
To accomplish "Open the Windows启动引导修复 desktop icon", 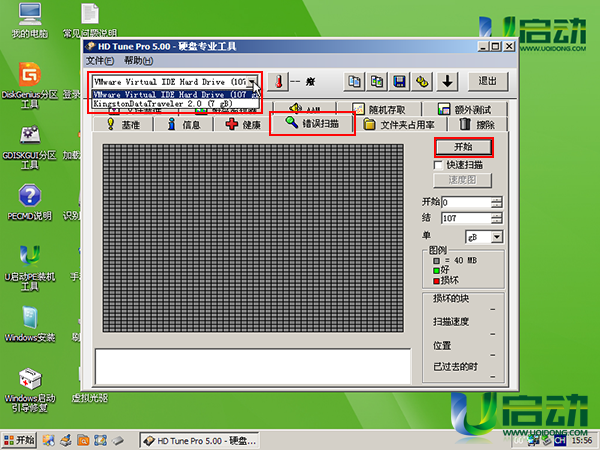I will coord(30,390).
